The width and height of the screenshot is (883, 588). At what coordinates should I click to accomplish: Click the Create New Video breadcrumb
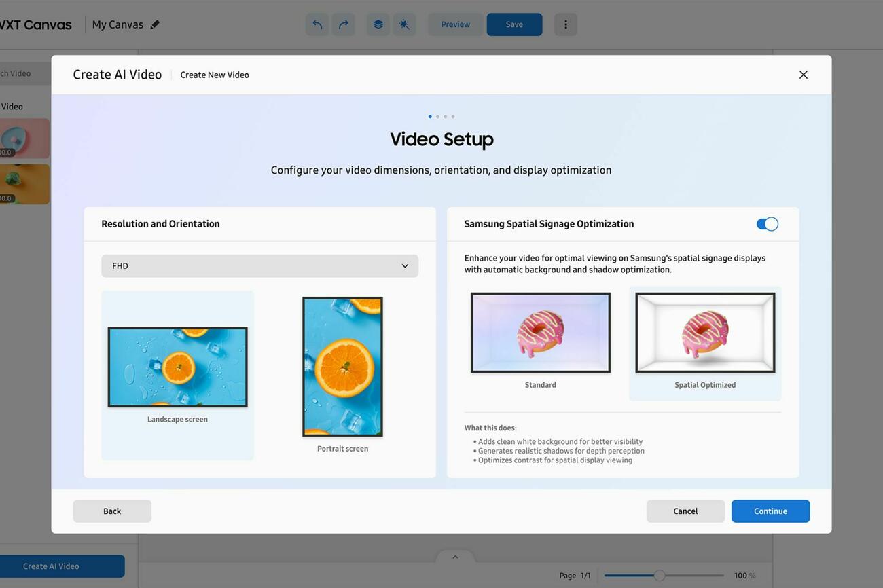[214, 75]
